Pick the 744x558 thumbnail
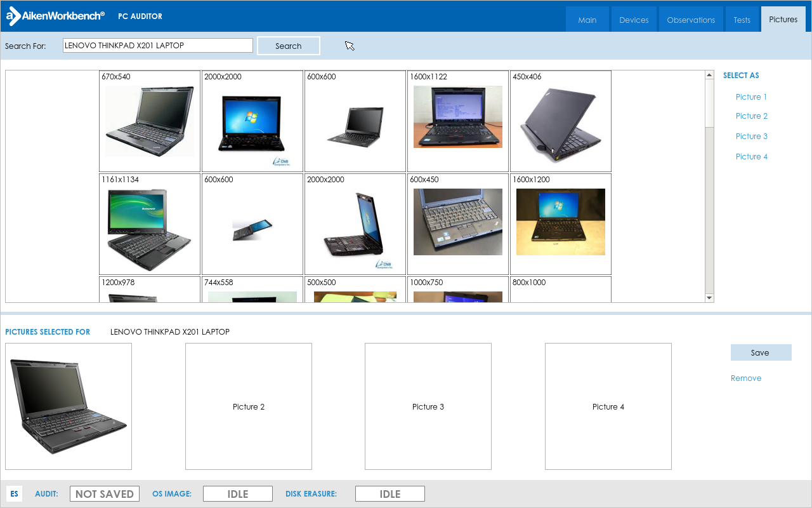812x508 pixels. point(252,290)
